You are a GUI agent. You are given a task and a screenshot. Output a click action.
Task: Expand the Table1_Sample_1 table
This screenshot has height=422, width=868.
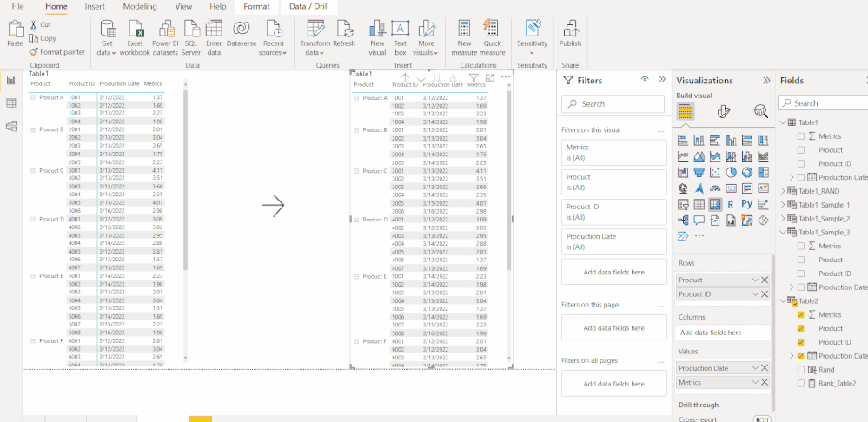click(782, 205)
